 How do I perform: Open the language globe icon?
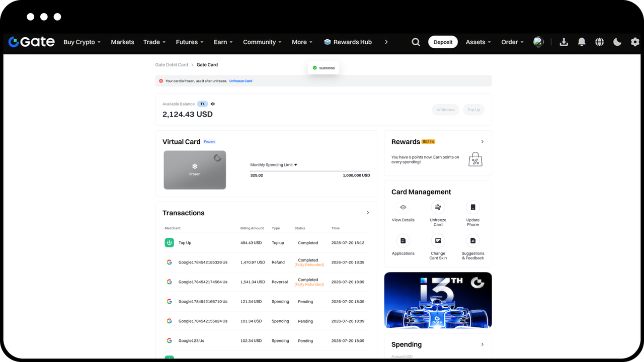point(599,42)
